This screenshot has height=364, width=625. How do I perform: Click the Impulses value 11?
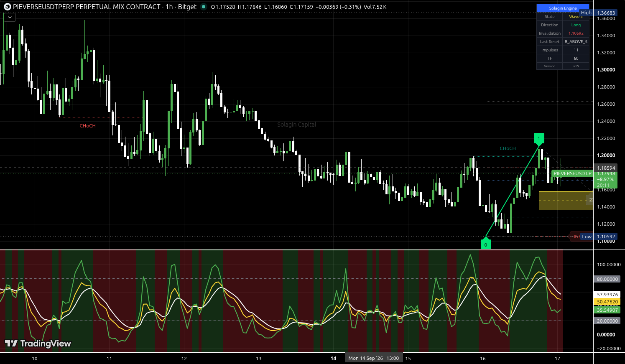click(576, 50)
